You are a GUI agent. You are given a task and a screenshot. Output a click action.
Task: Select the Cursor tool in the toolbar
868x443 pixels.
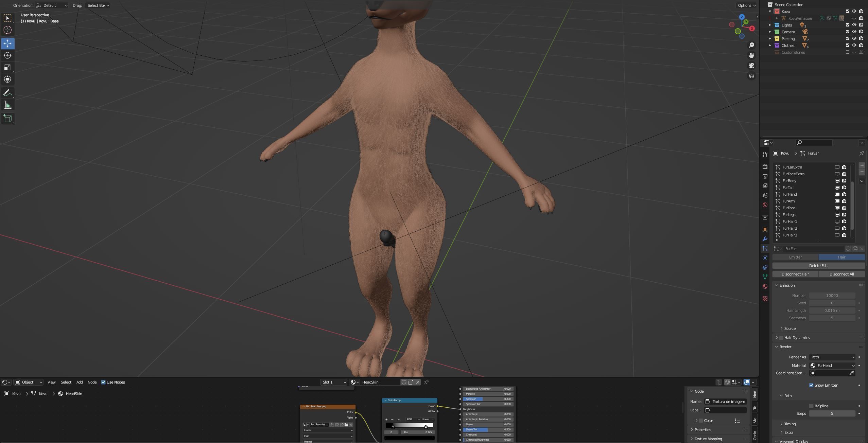(7, 30)
